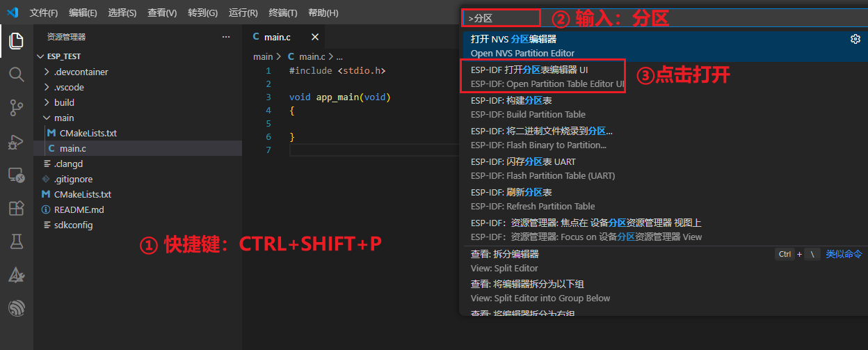Viewport: 868px width, 350px height.
Task: Open the .gitignore file
Action: 138,179
